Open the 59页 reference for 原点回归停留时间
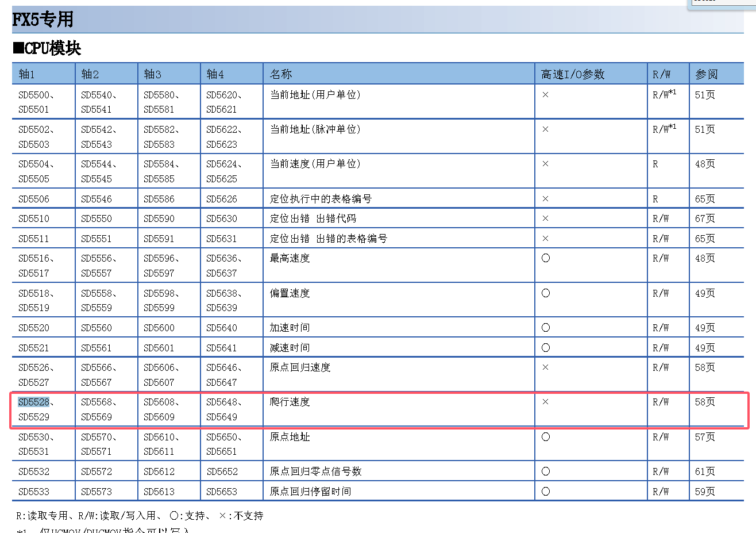Screen dimensions: 756x533 705,492
